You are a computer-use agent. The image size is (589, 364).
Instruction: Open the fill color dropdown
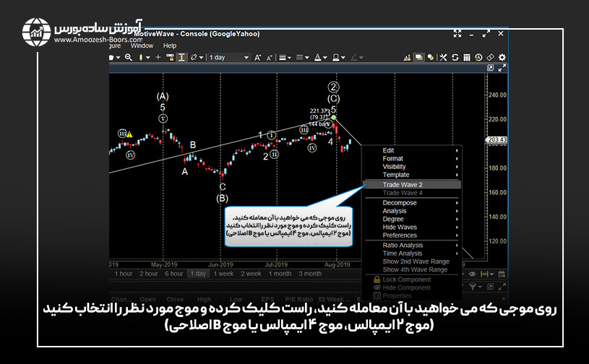tap(338, 57)
